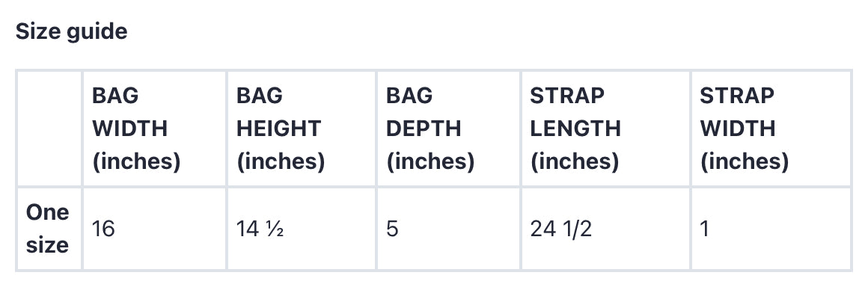Screen dimensions: 868x299
Task: Click the One size row label
Action: click(48, 228)
